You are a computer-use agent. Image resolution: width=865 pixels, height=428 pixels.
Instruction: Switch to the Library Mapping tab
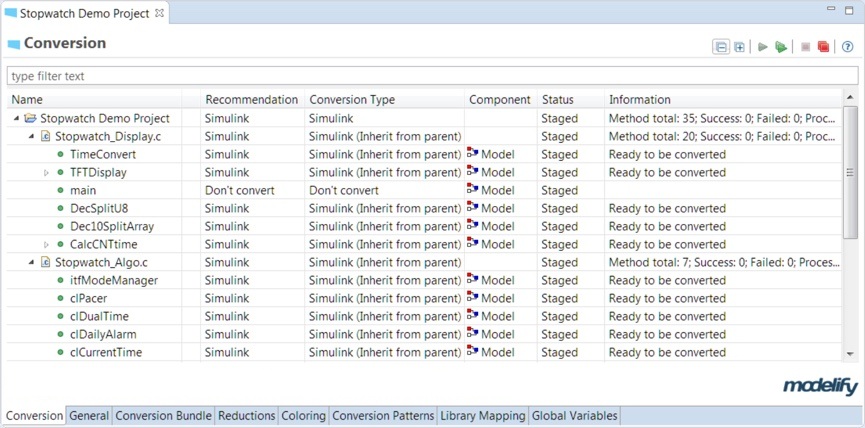pos(483,416)
